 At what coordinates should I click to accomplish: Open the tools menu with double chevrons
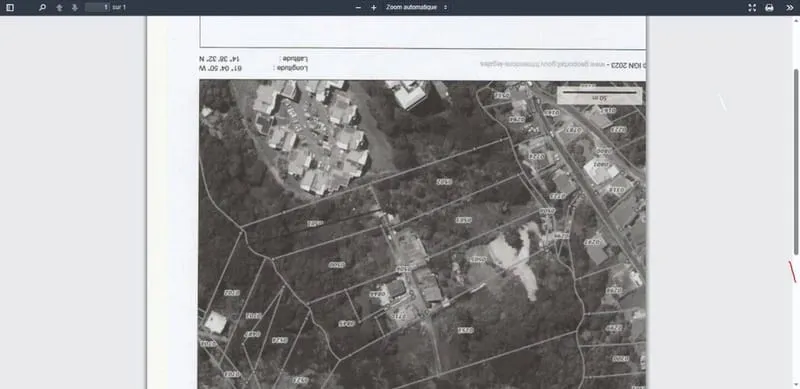pos(790,8)
